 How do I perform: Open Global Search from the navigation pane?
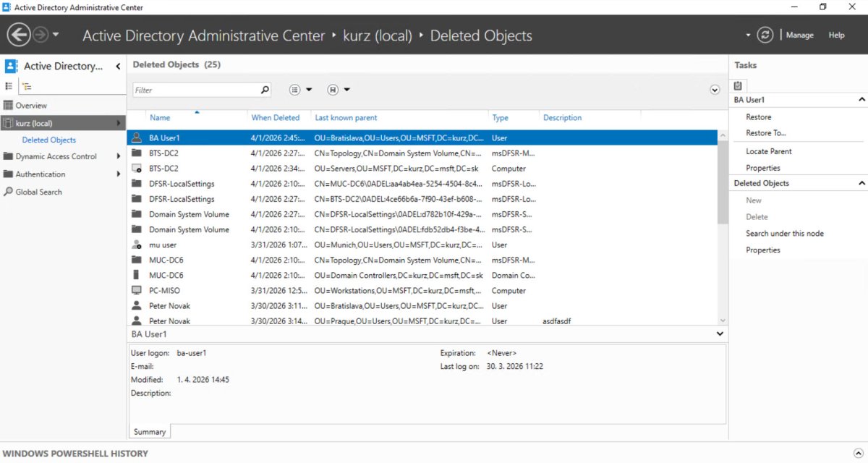[38, 192]
